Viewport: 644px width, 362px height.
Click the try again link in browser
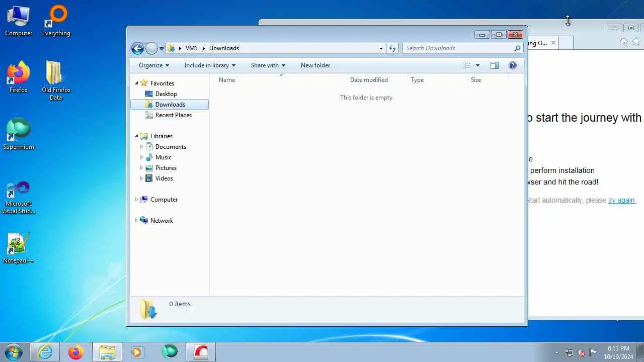point(621,200)
